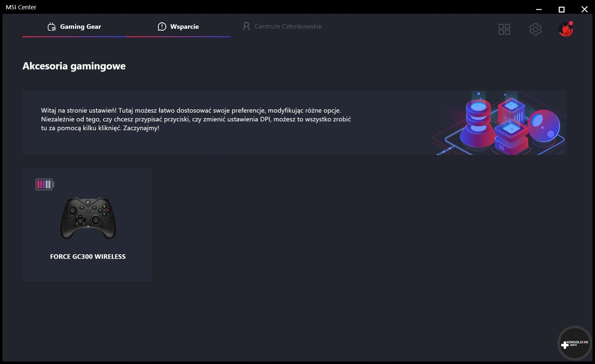Open the Wsparcie tab
The image size is (595, 364).
pos(184,27)
